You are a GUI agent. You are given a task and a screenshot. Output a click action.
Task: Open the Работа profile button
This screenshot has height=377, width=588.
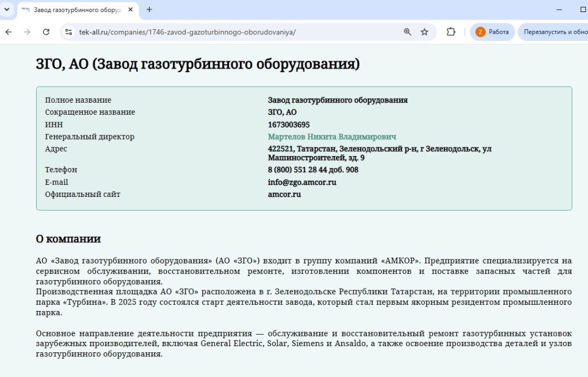pos(492,32)
